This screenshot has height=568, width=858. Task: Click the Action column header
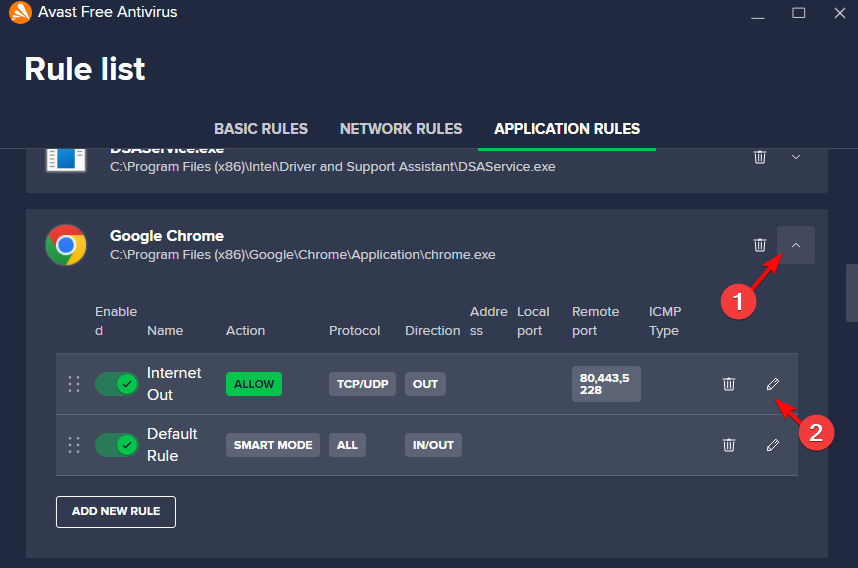(x=245, y=331)
